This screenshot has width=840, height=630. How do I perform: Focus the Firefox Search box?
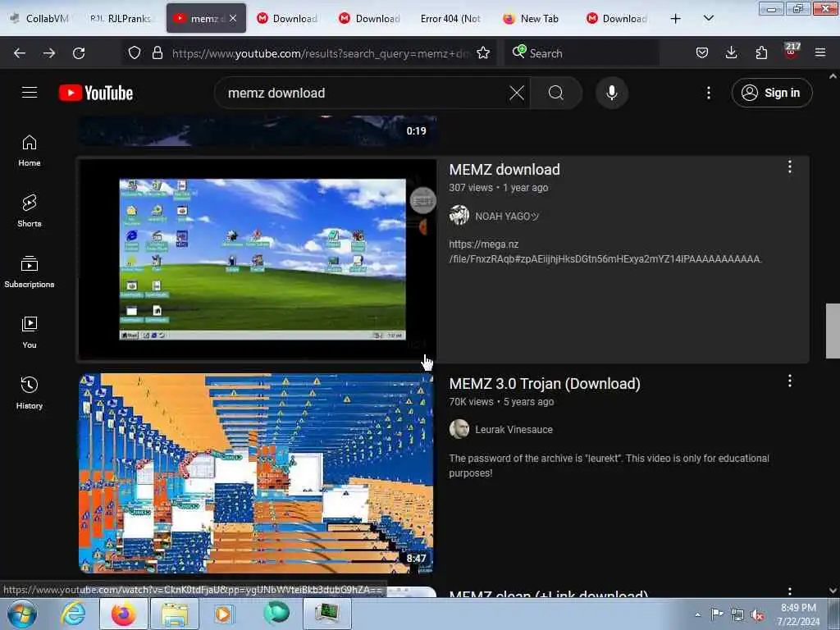pyautogui.click(x=582, y=53)
